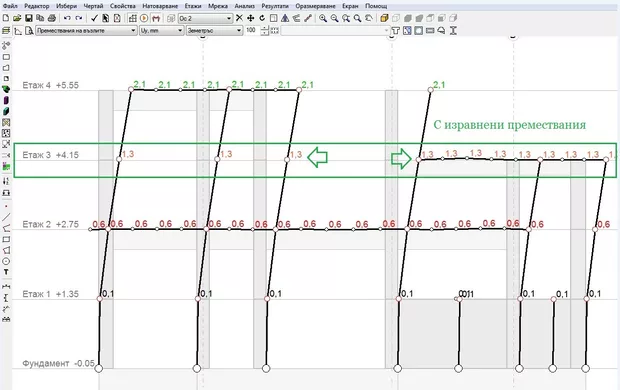Screen dimensions: 620x390
Task: Open the Избери menu
Action: tap(66, 6)
